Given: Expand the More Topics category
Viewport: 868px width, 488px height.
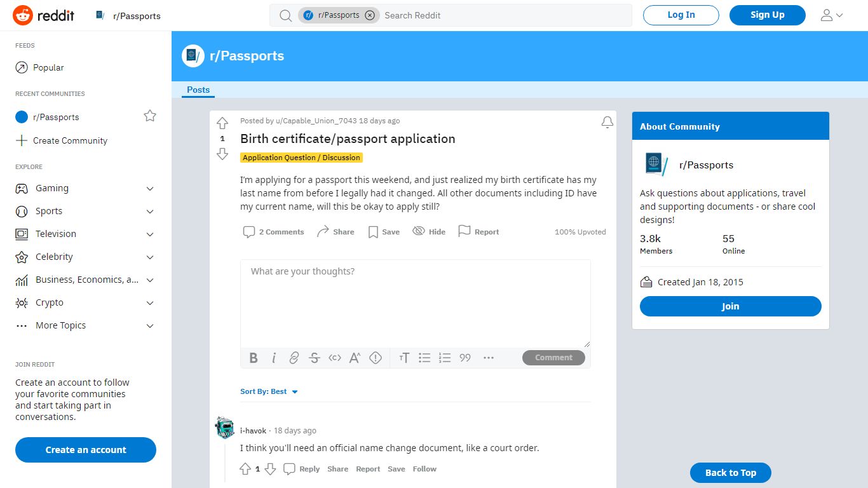Looking at the screenshot, I should [x=86, y=325].
